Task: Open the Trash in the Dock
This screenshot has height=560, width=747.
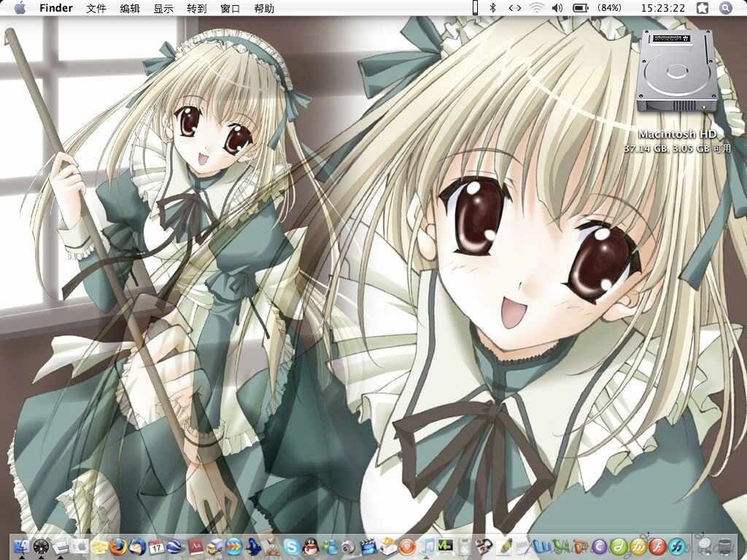Action: (x=724, y=547)
